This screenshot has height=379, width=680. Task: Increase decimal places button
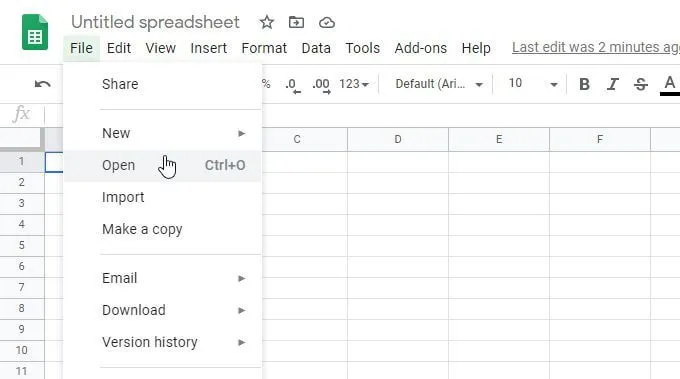[x=321, y=85]
